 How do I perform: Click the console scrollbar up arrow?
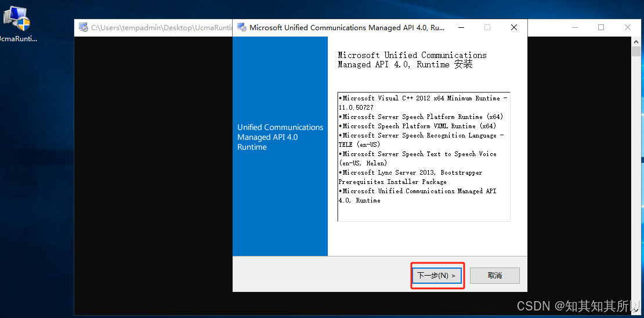[636, 42]
